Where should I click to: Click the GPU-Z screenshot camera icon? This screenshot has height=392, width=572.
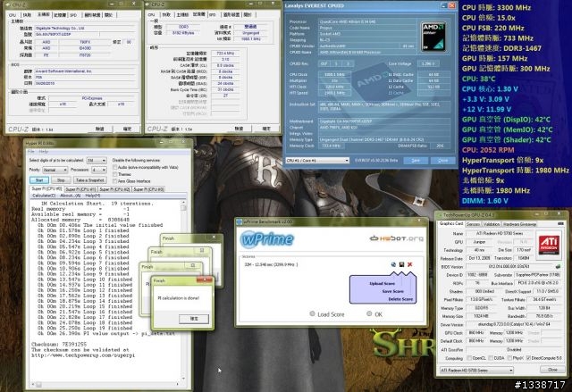(x=560, y=223)
